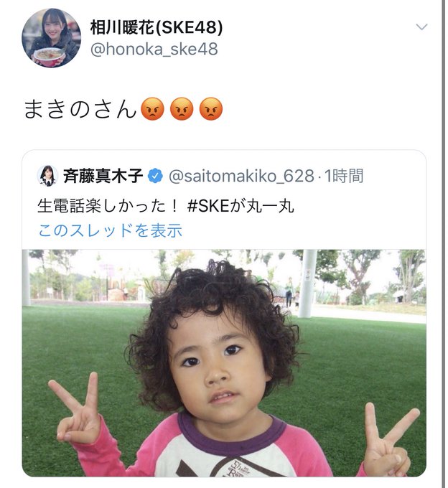This screenshot has width=448, height=488.
Task: Open the #SKEが丸一丸 hashtag
Action: 241,206
